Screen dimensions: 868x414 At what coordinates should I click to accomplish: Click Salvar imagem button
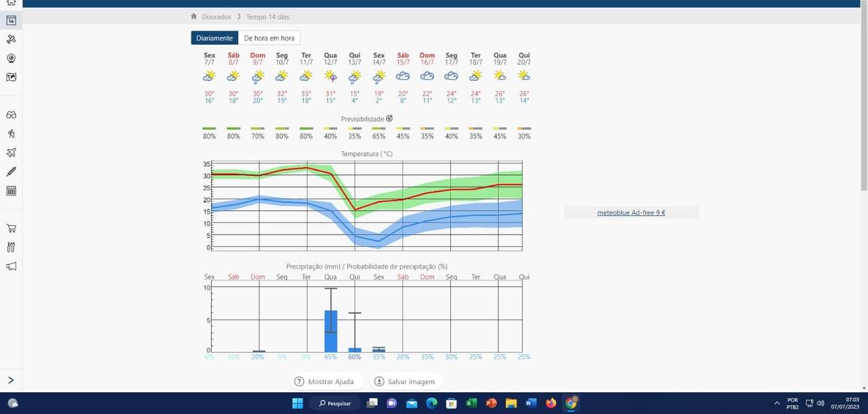click(404, 381)
